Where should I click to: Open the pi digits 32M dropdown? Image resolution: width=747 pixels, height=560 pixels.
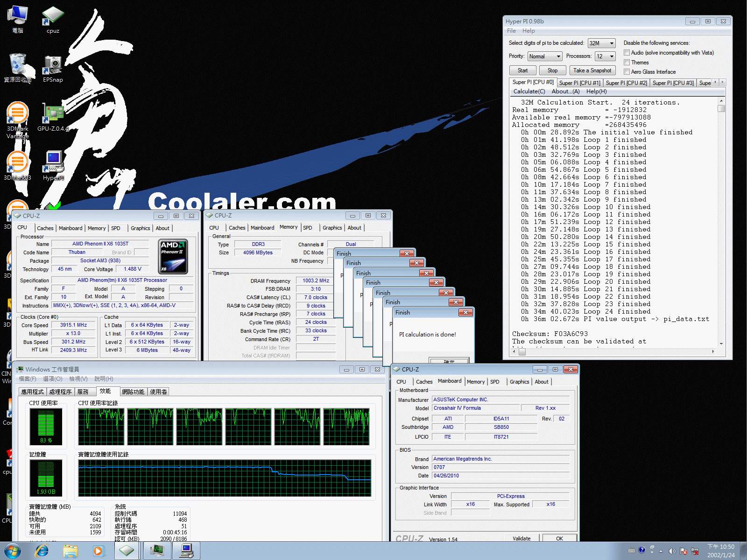pos(602,43)
